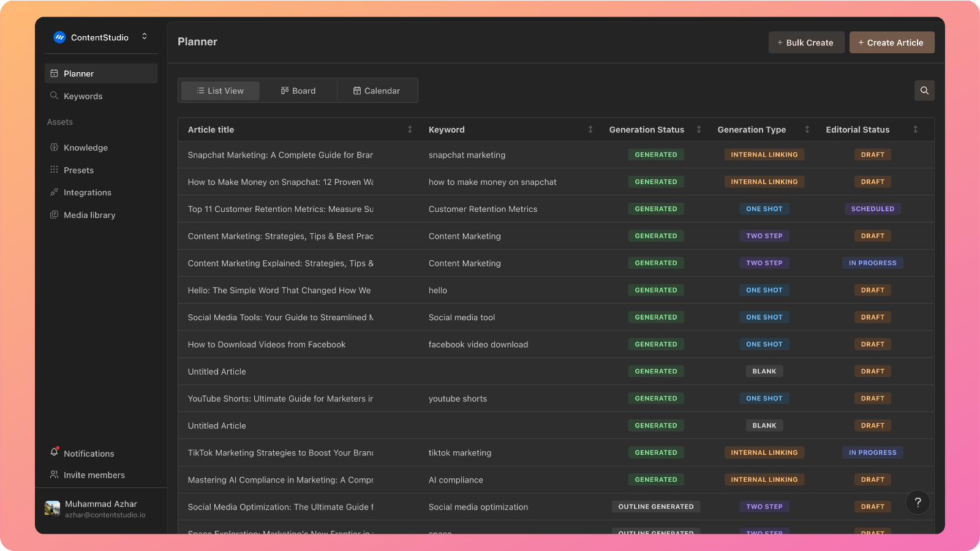Go to Integrations in sidebar

click(87, 192)
